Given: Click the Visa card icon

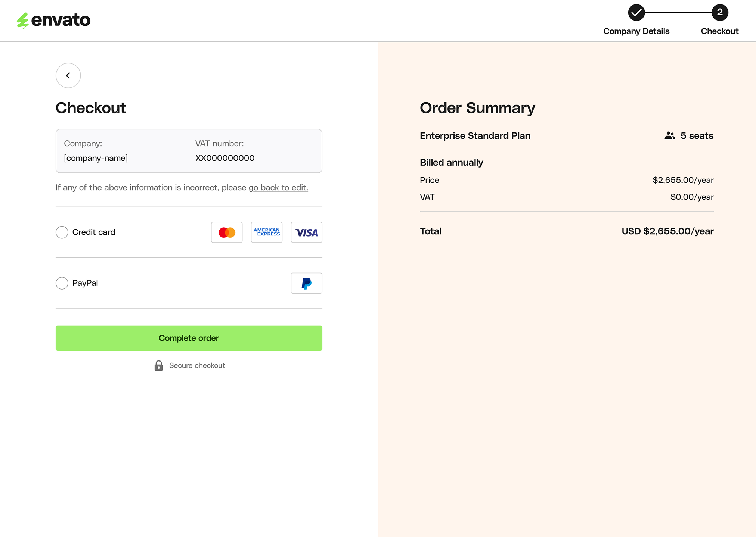Looking at the screenshot, I should 306,232.
